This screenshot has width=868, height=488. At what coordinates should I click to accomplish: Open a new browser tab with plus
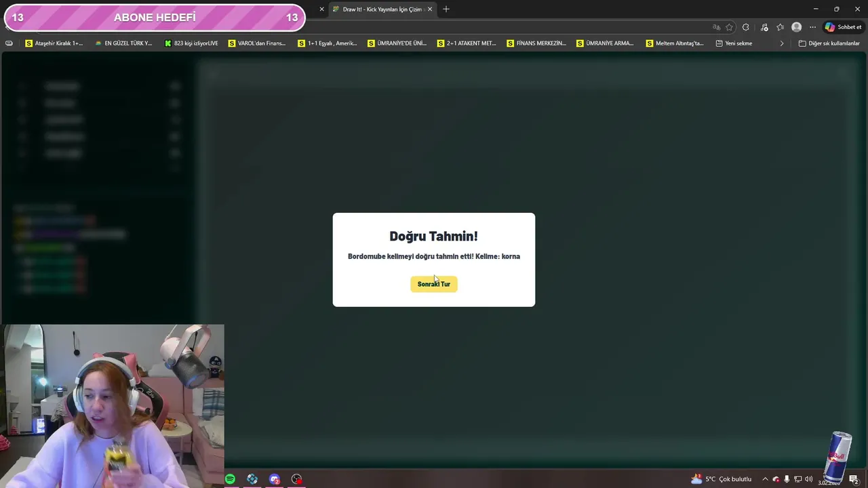446,9
